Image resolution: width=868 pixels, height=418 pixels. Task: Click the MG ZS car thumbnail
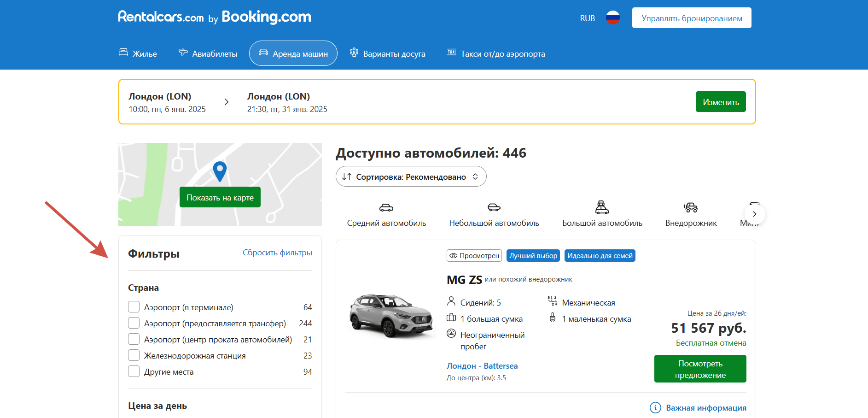click(391, 316)
